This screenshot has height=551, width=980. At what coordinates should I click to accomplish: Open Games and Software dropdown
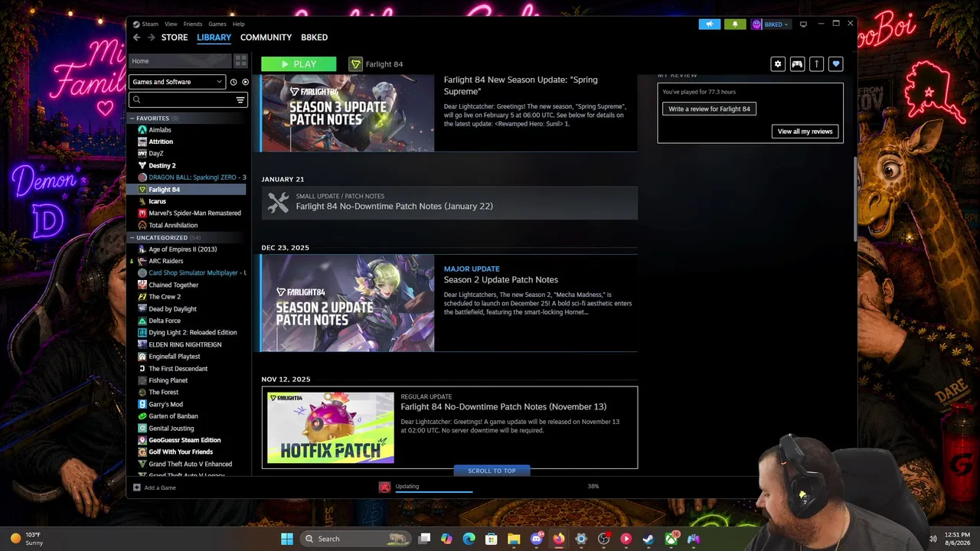(177, 82)
